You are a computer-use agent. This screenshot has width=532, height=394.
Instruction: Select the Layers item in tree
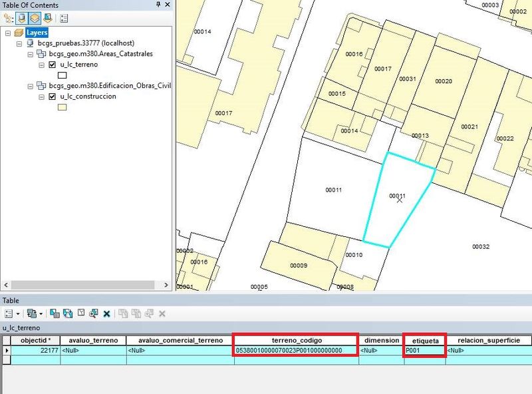(x=37, y=33)
